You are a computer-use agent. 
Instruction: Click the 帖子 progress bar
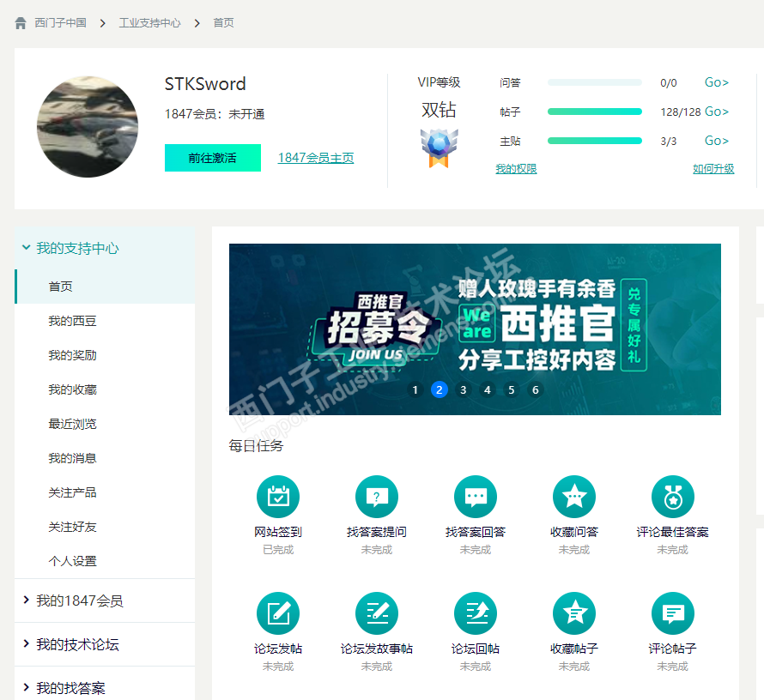coord(594,112)
